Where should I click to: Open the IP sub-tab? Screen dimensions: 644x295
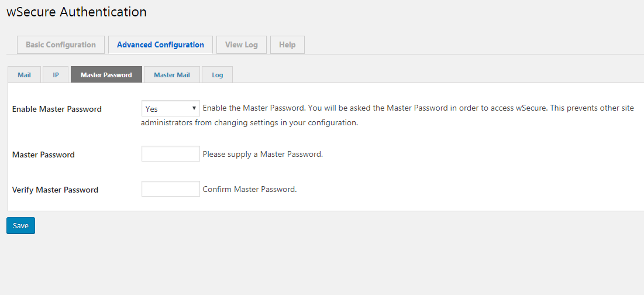pos(56,75)
